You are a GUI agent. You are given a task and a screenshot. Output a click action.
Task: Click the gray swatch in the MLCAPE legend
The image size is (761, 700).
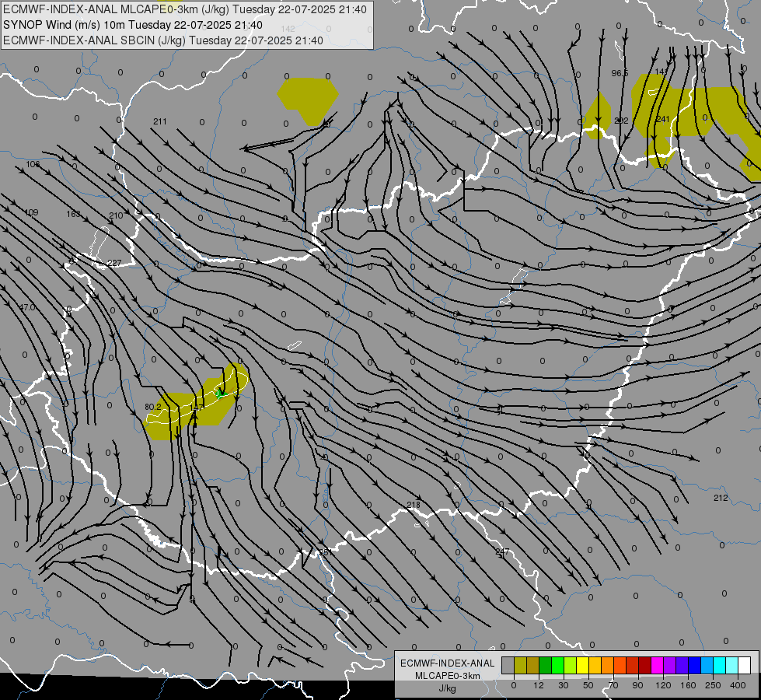point(508,665)
